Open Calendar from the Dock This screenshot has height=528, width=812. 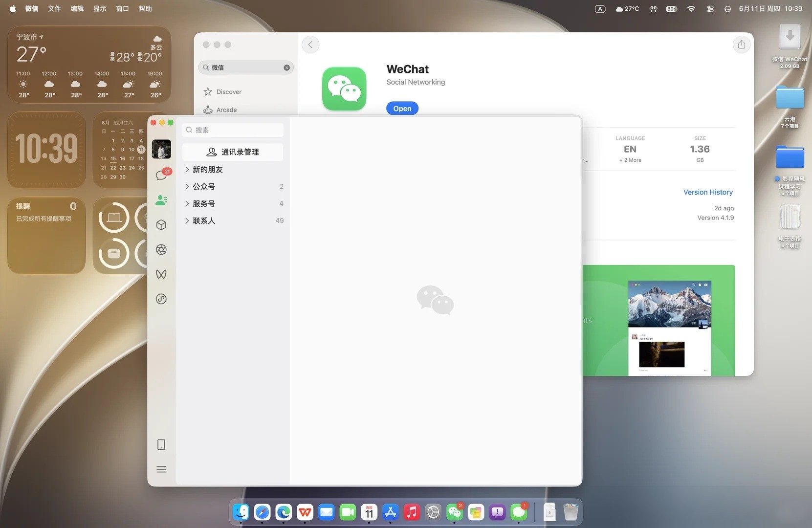(x=369, y=512)
